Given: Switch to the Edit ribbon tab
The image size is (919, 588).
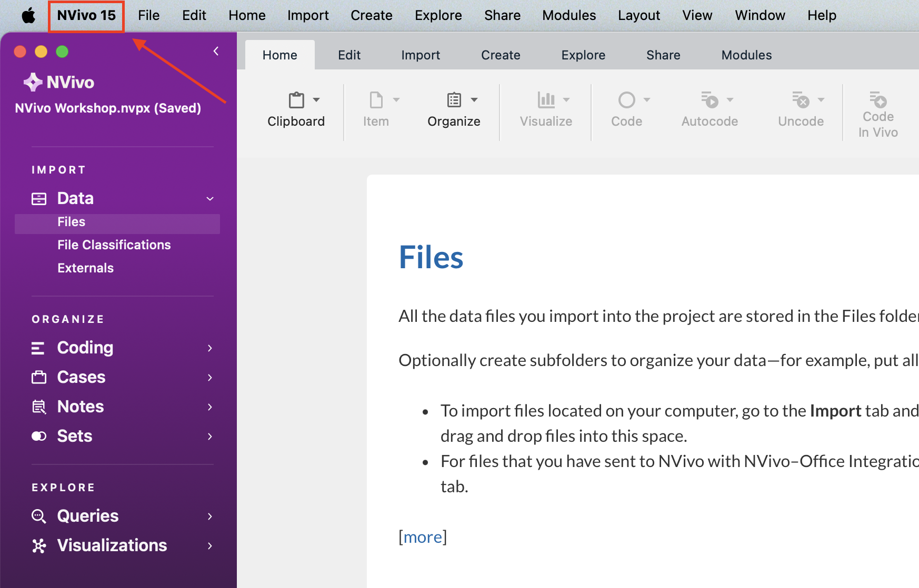Looking at the screenshot, I should click(349, 55).
